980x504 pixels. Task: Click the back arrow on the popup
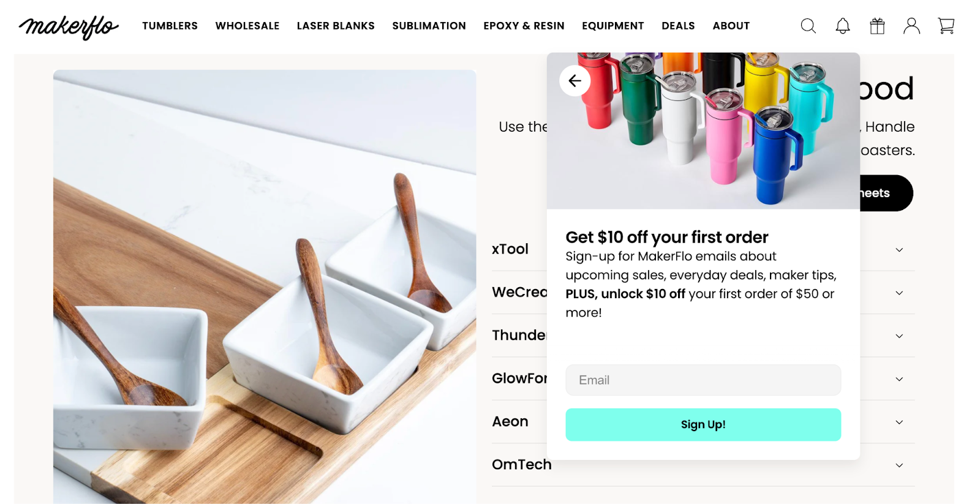point(575,81)
